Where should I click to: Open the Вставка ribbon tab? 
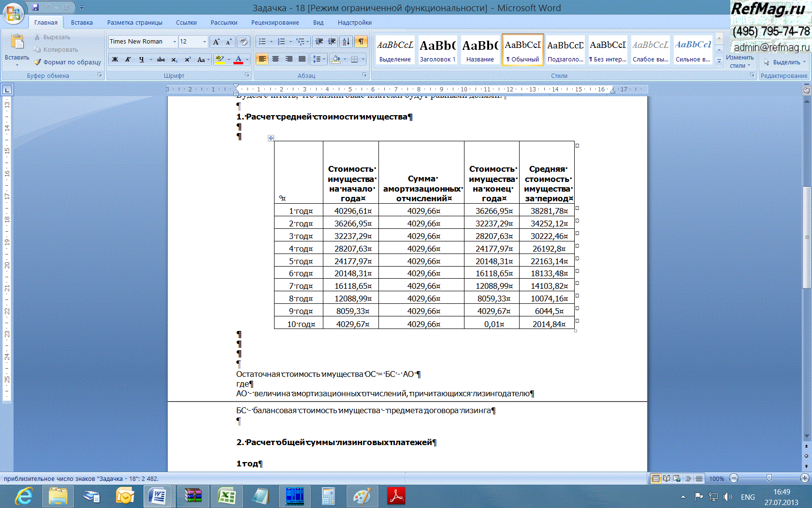coord(82,22)
